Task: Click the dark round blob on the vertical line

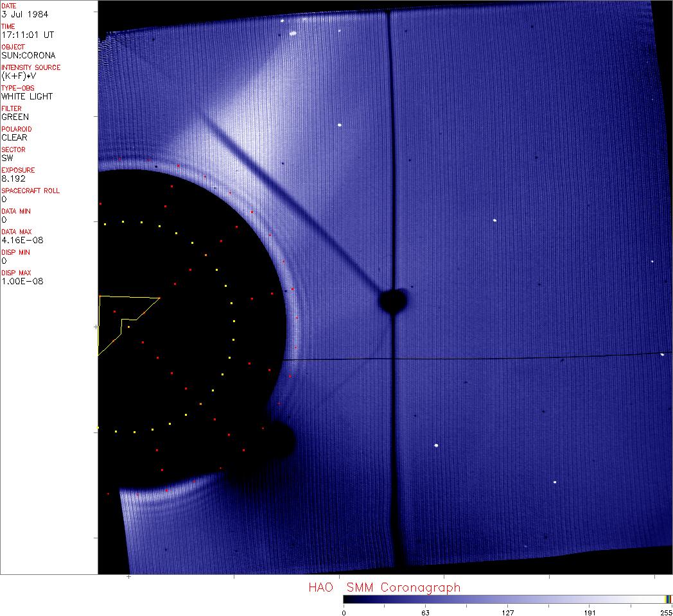Action: pyautogui.click(x=393, y=300)
